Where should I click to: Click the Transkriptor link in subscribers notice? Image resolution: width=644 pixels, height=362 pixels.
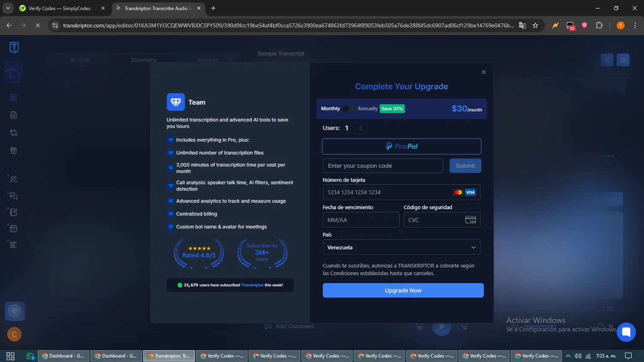coord(252,285)
